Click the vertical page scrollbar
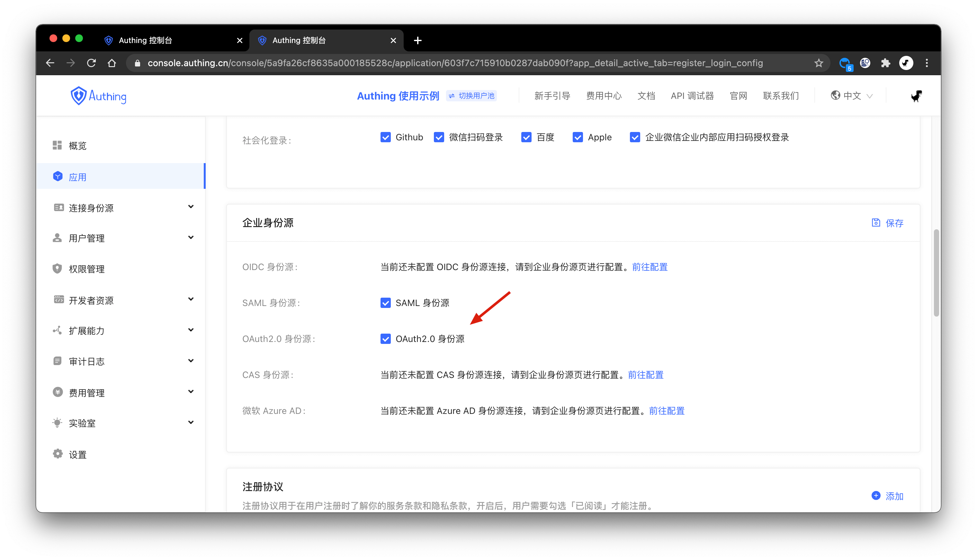The image size is (977, 560). 936,273
